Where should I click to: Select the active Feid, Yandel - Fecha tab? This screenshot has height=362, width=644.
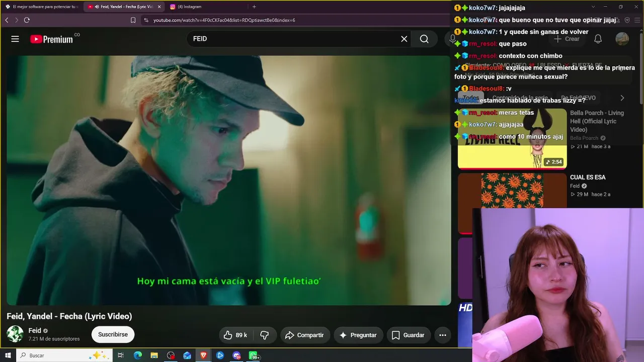tap(124, 7)
